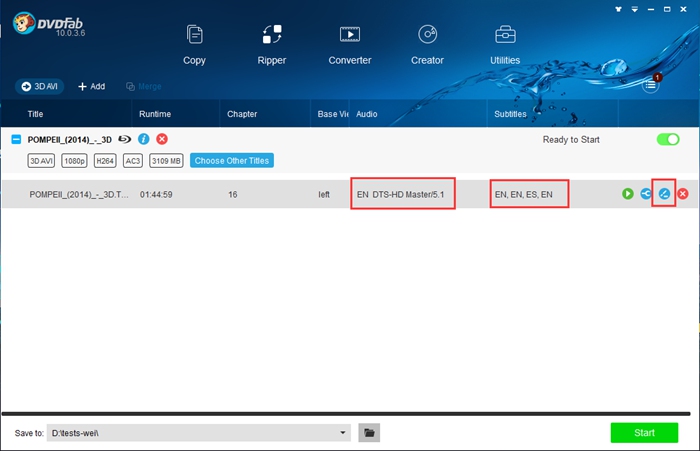The height and width of the screenshot is (451, 700).
Task: Open the Copy module
Action: click(x=194, y=45)
